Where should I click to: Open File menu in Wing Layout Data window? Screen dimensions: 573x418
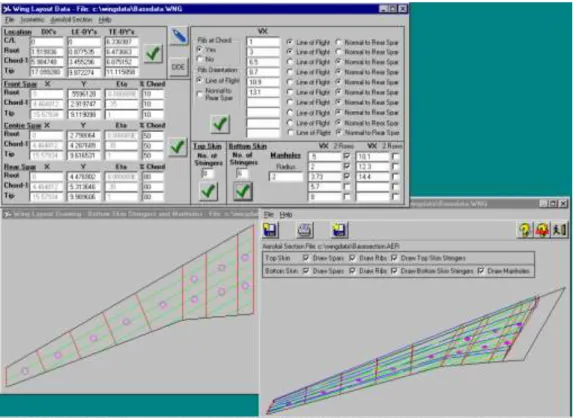click(x=10, y=20)
